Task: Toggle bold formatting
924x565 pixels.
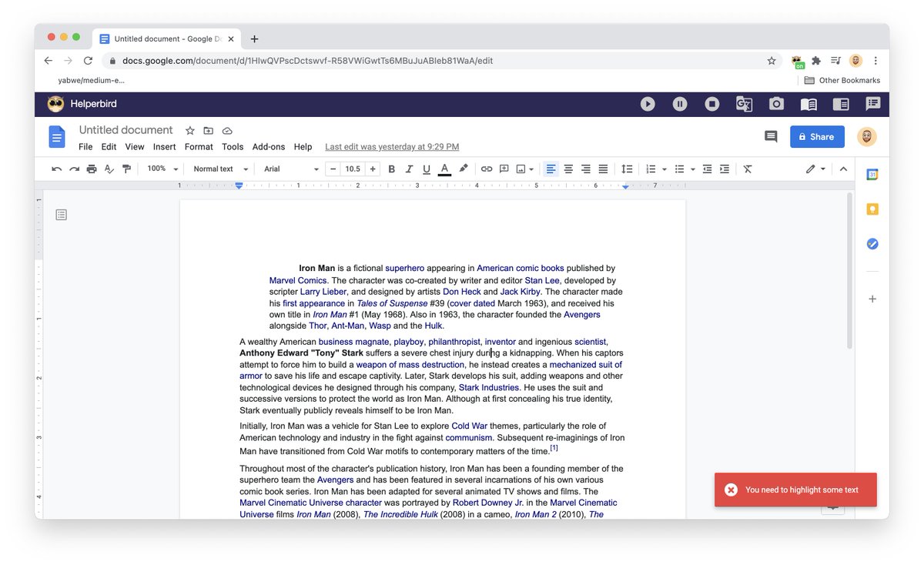Action: (391, 169)
